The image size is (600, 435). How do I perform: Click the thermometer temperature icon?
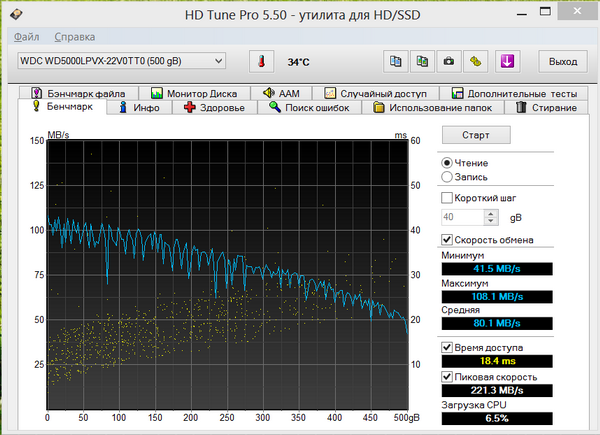(259, 61)
